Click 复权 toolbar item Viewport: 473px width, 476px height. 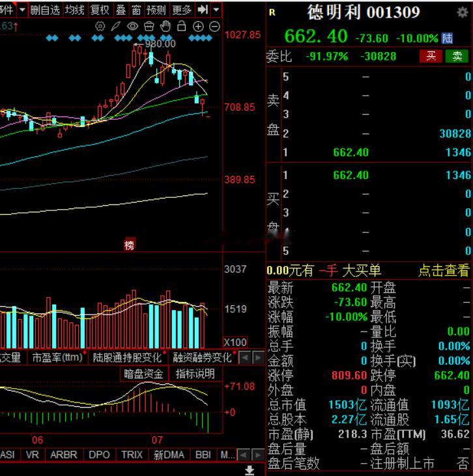coord(100,10)
